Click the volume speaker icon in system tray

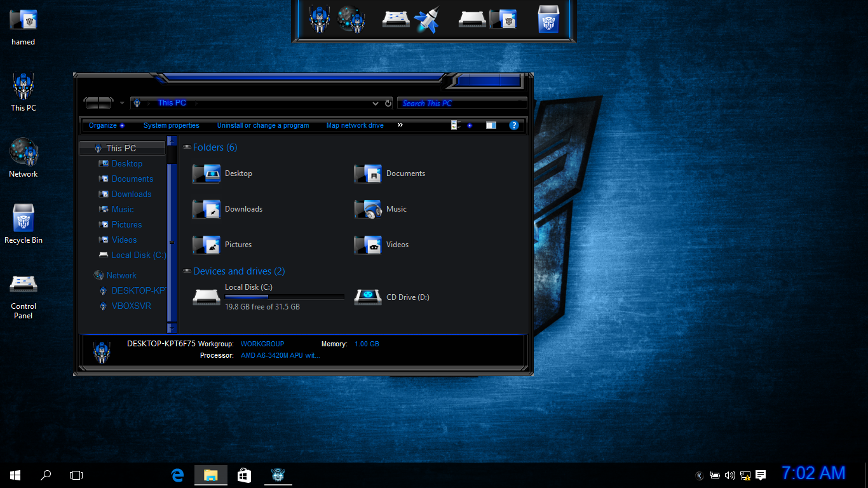(x=729, y=475)
